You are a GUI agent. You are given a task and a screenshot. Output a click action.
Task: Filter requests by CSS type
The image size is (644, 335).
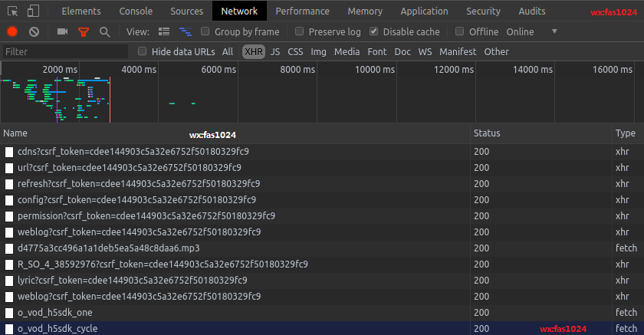(x=295, y=51)
